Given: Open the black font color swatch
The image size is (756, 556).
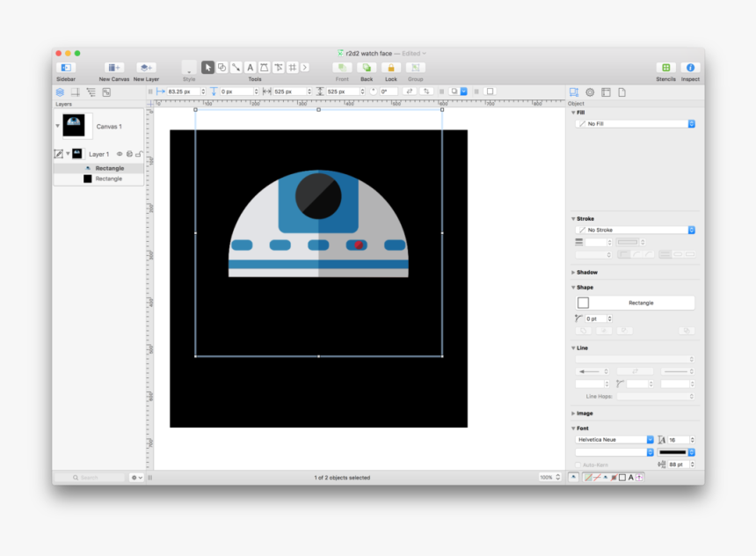Looking at the screenshot, I should pos(677,452).
